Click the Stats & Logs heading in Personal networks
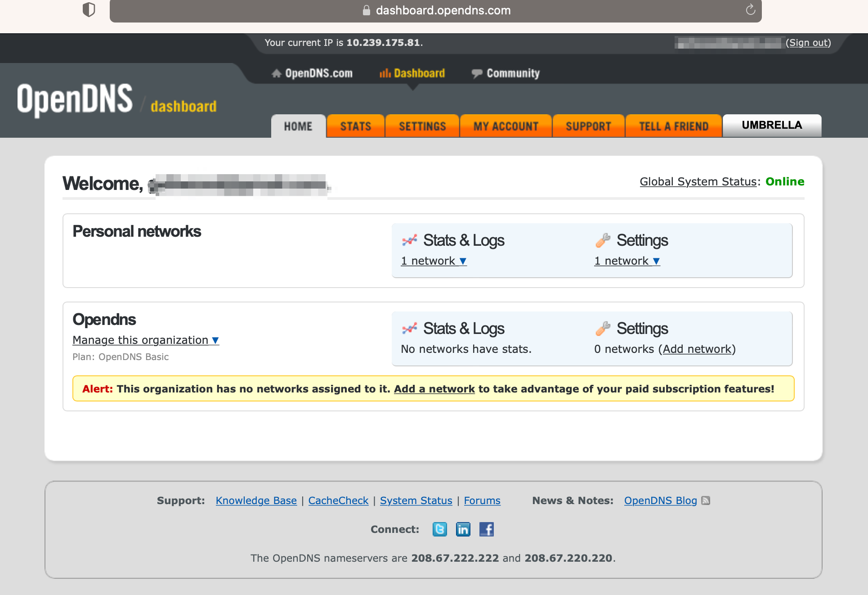Image resolution: width=868 pixels, height=595 pixels. point(464,240)
